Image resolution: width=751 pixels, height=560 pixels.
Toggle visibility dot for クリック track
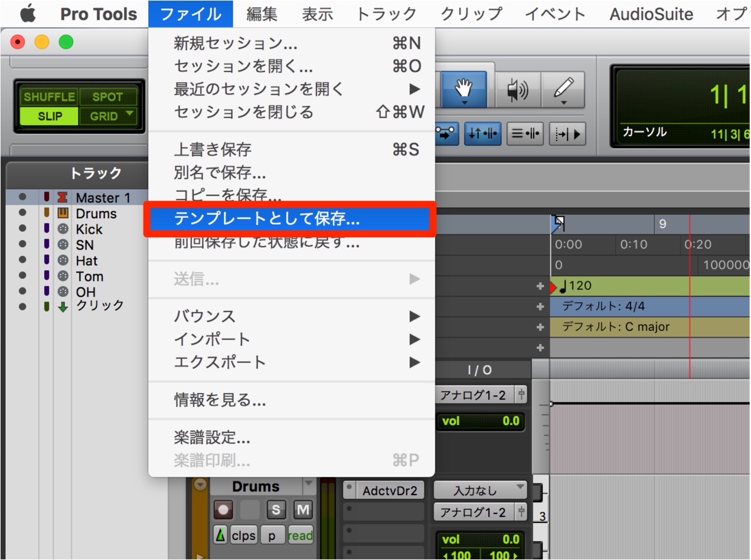tap(22, 306)
